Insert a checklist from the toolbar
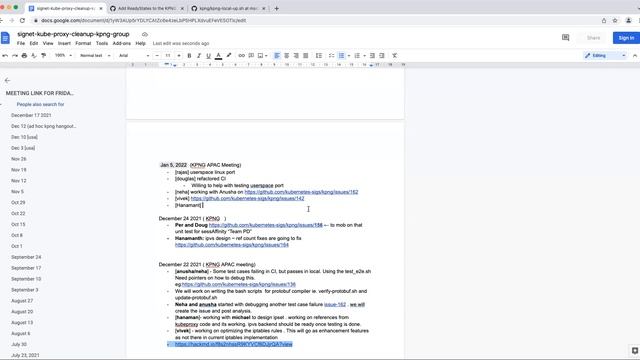Screen dimensions: 640x360 (x=331, y=56)
